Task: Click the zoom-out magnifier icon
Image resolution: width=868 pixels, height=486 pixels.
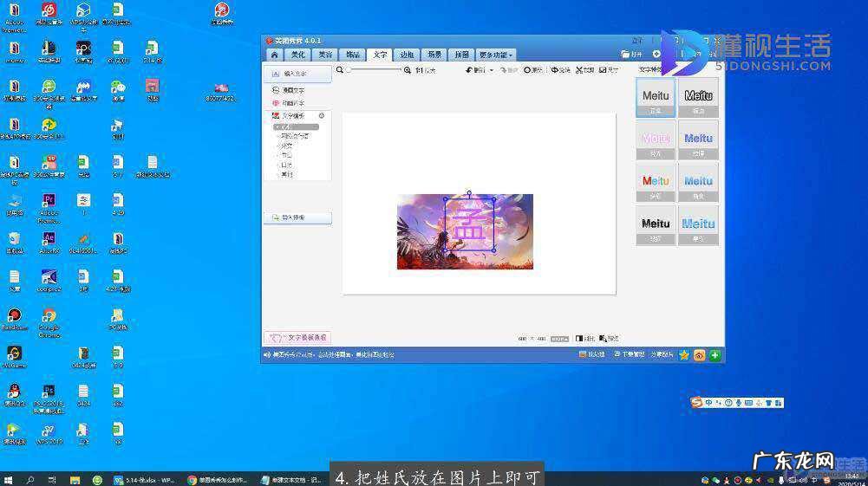Action: click(340, 69)
